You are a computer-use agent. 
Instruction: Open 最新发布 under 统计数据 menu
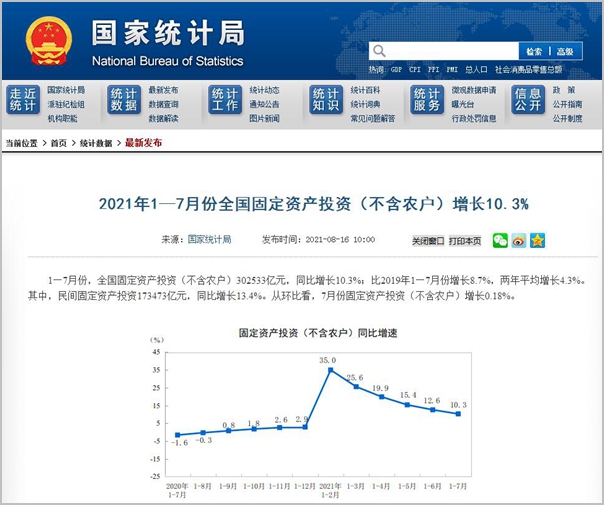163,90
